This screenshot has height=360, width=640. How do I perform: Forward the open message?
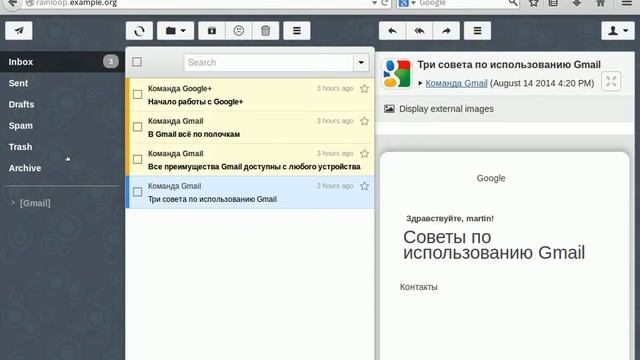pos(446,31)
